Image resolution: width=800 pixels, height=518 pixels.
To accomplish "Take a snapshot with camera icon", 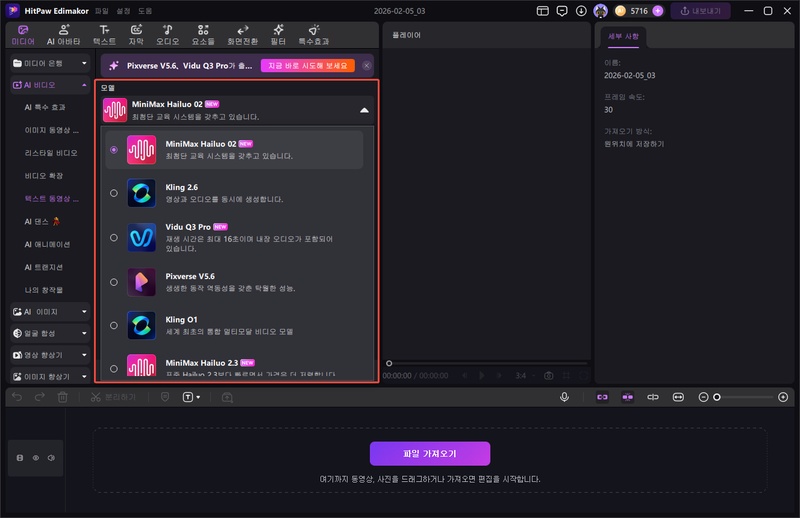I will (x=548, y=376).
